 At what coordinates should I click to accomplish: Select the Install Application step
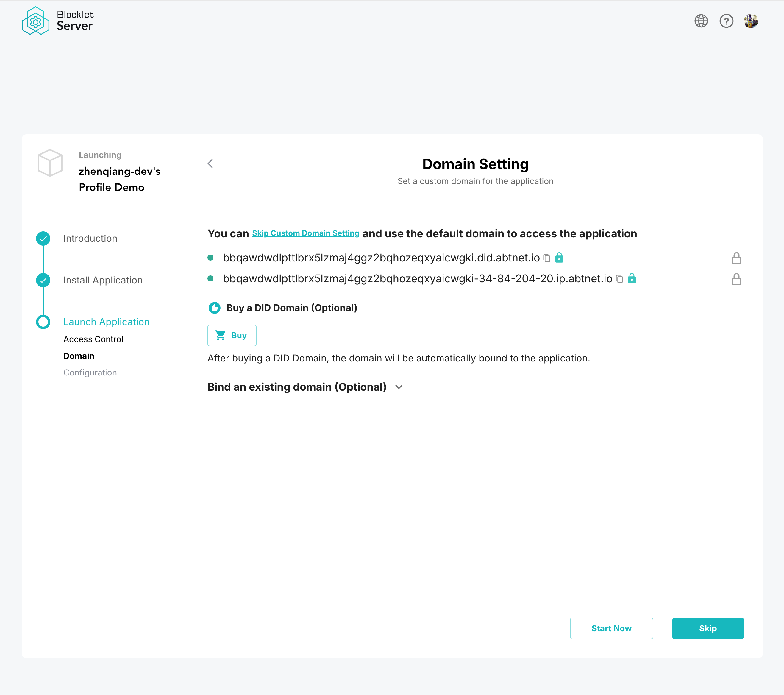point(103,280)
